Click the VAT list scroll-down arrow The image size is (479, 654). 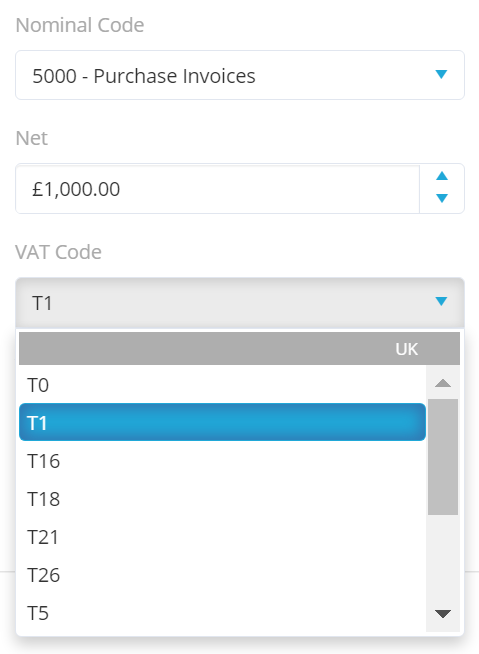[443, 614]
